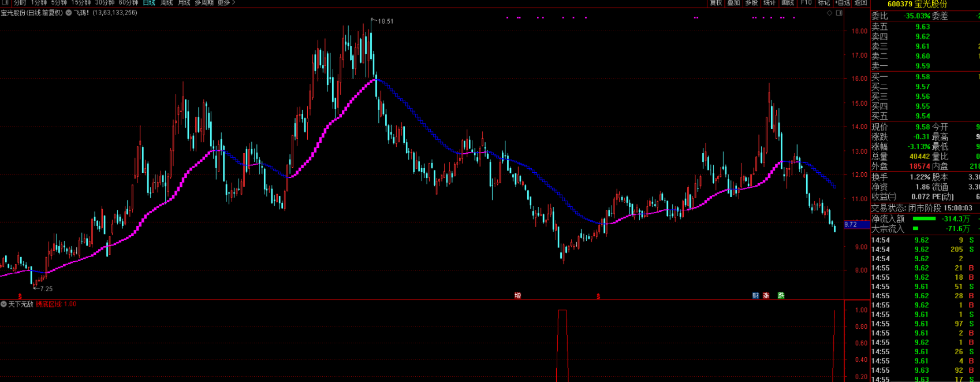This screenshot has height=382, width=980.
Task: Select the 卖五 9.63 order row
Action: pos(925,27)
